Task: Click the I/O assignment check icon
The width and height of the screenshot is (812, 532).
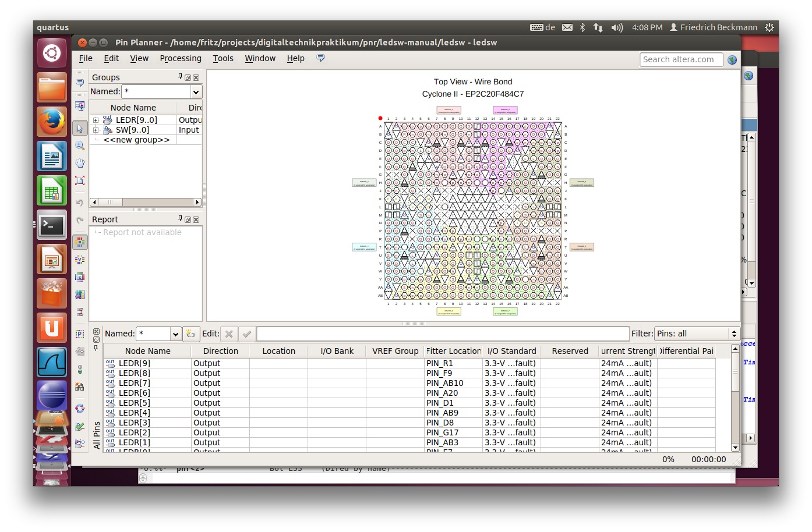Action: click(x=80, y=427)
